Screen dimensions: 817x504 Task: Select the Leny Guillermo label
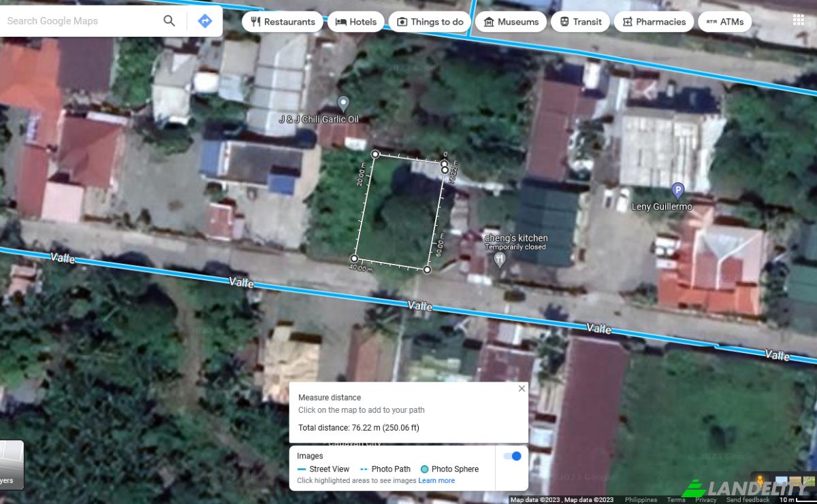pyautogui.click(x=662, y=207)
